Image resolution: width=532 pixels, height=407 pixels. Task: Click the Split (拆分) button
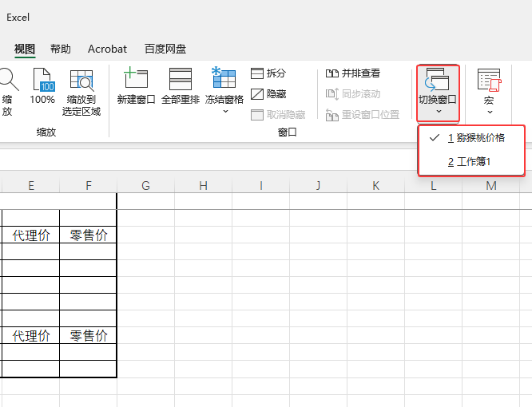[x=268, y=73]
